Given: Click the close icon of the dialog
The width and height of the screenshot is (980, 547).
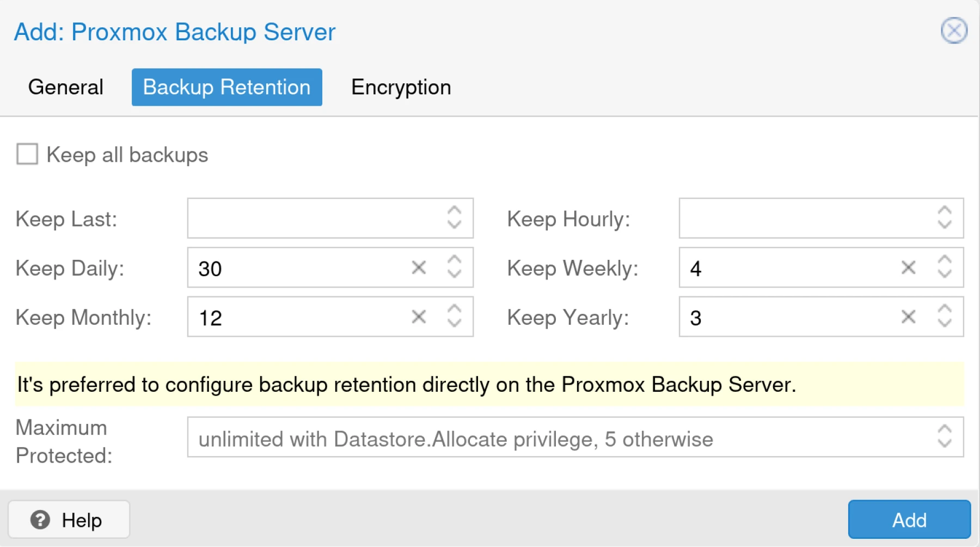Looking at the screenshot, I should (x=953, y=31).
